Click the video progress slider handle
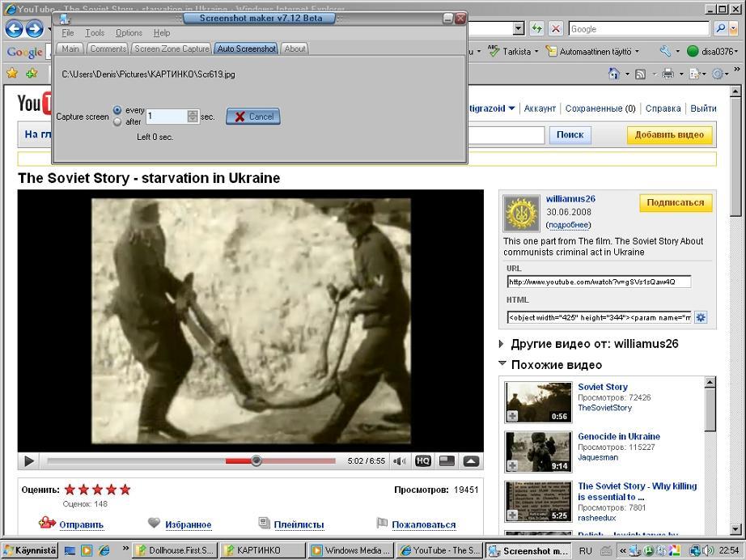 (x=256, y=461)
